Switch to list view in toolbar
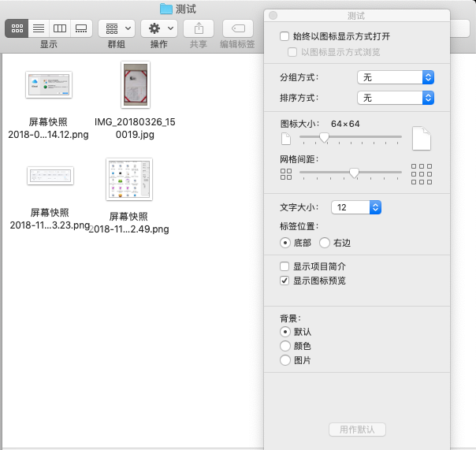The image size is (476, 450). 38,28
